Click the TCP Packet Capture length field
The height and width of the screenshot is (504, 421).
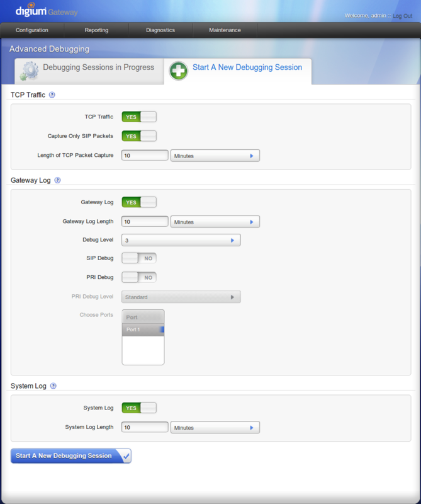click(145, 156)
